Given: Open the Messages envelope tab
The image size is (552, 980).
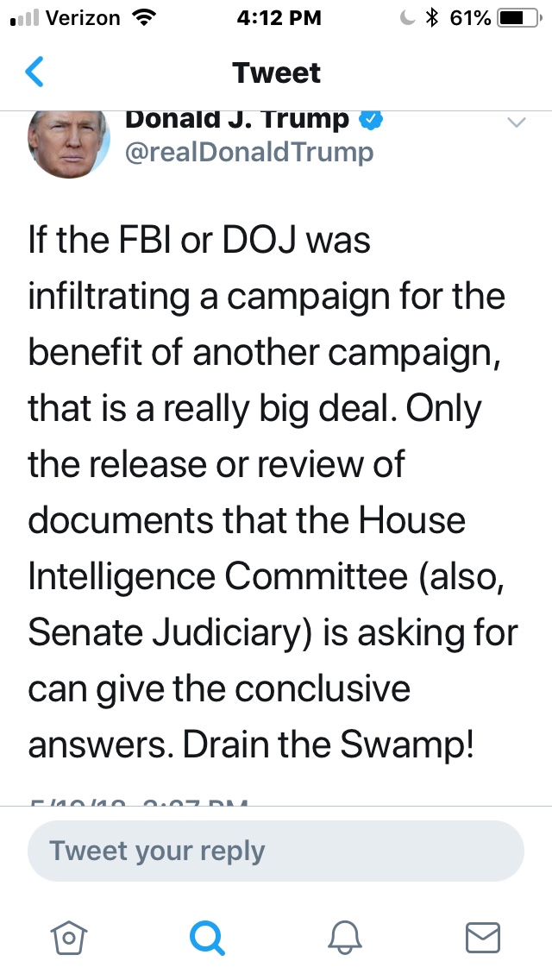Looking at the screenshot, I should (x=483, y=936).
